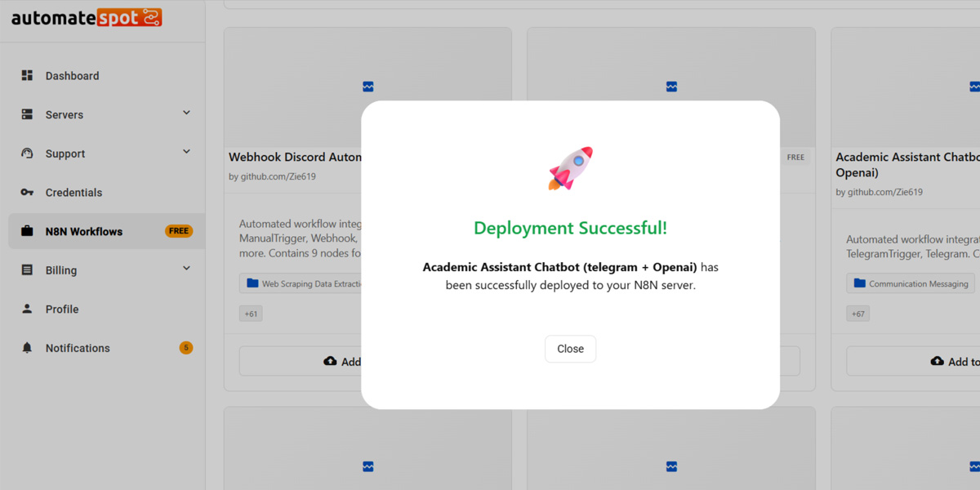The height and width of the screenshot is (490, 980).
Task: Go to the Profile page
Action: click(x=62, y=310)
